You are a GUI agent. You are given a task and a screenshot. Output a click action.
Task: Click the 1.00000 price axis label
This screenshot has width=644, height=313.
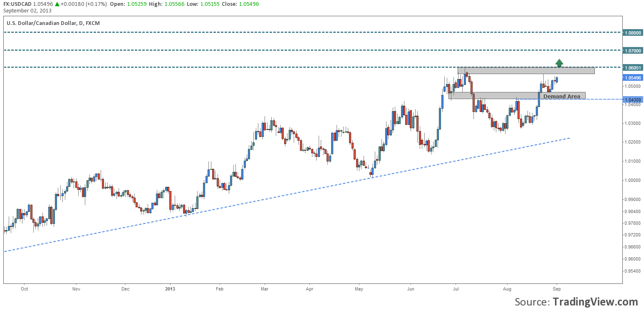[x=632, y=180]
